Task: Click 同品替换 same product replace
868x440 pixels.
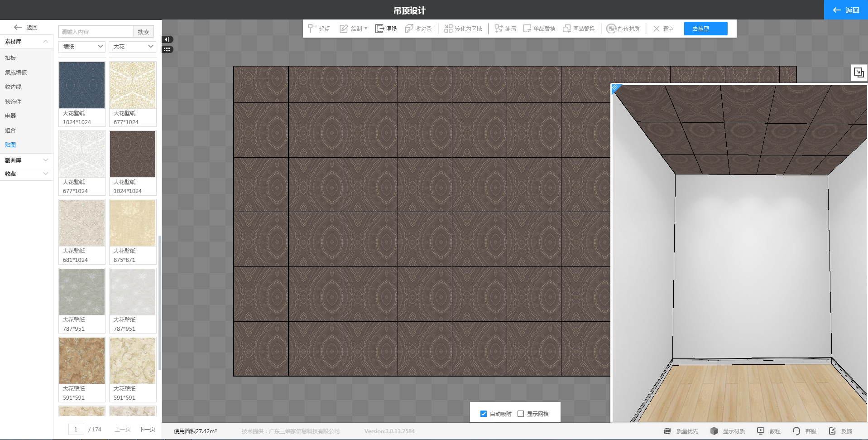Action: [579, 29]
